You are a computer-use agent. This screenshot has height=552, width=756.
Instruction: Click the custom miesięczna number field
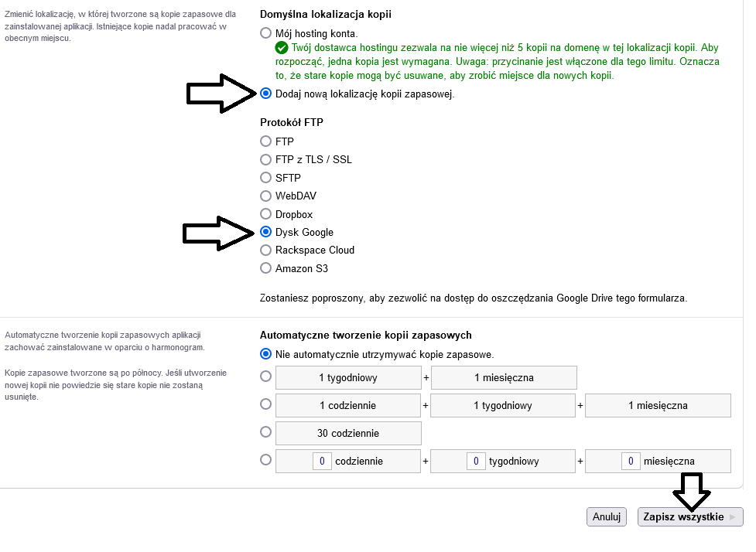(631, 462)
